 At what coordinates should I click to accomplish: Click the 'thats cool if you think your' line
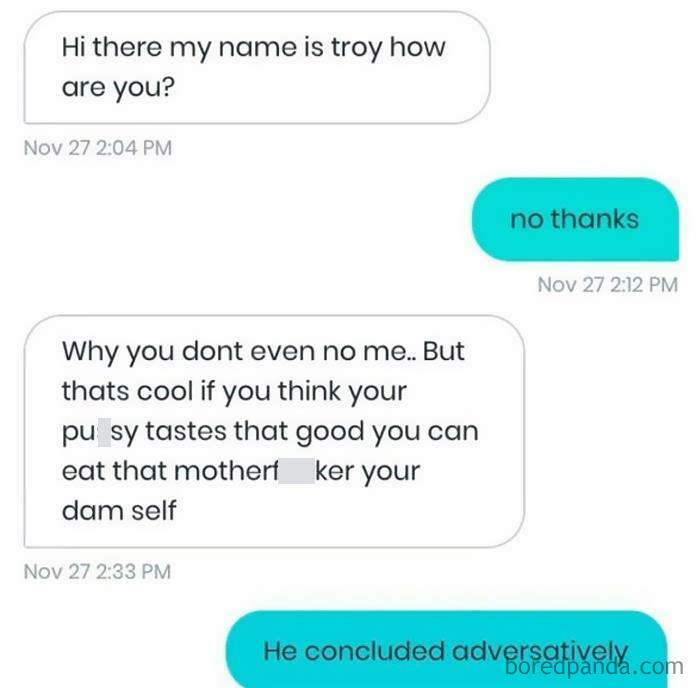(234, 392)
